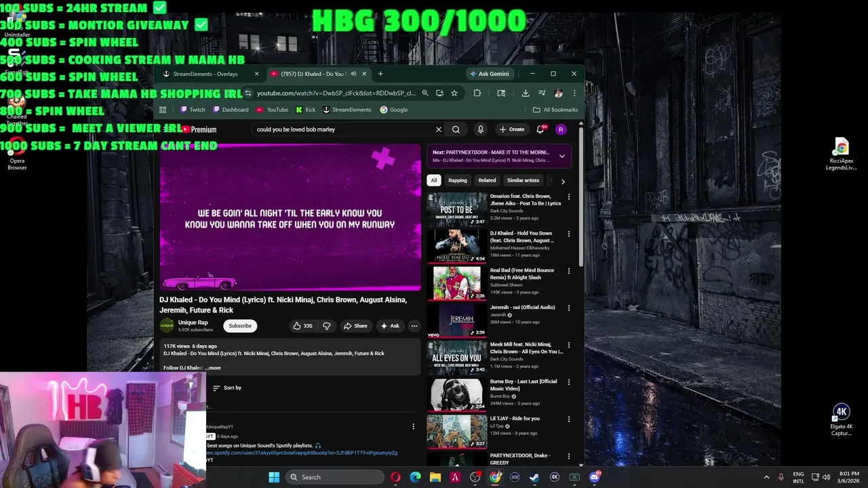The height and width of the screenshot is (488, 868).
Task: Click the YouTube search input field
Action: click(342, 129)
